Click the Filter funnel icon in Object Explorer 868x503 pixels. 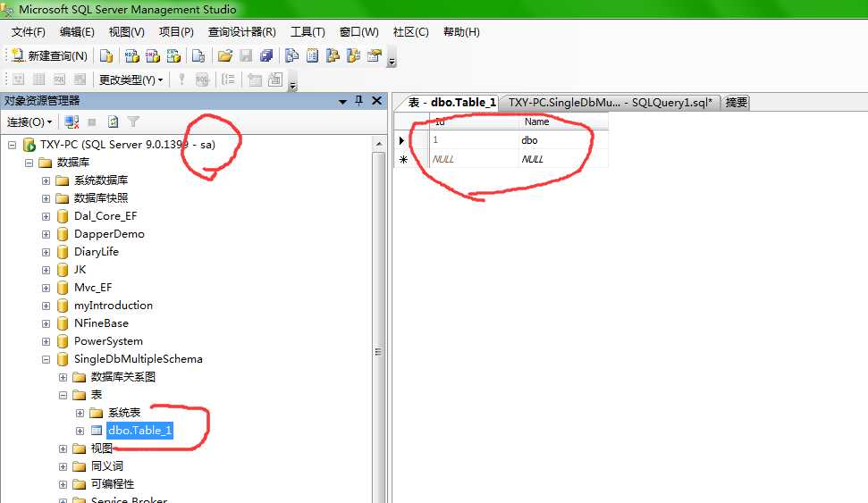click(133, 122)
